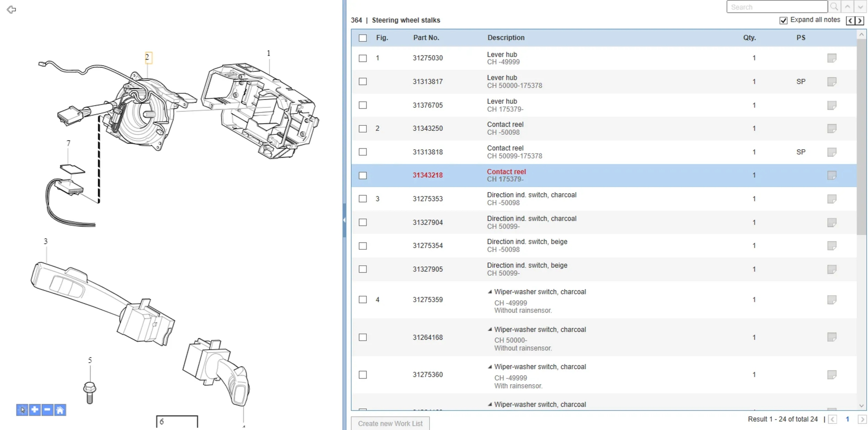Click the Description column header
Screen dimensions: 868x430
click(506, 38)
